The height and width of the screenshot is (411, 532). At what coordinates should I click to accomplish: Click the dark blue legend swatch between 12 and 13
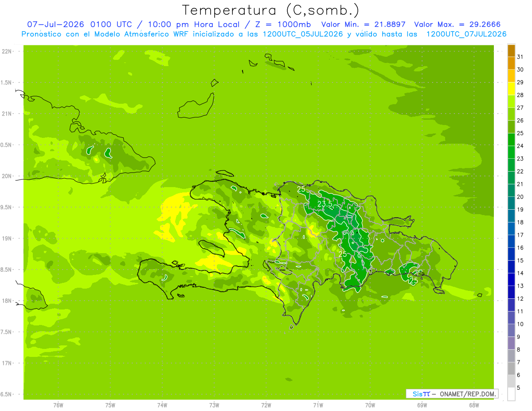coord(511,292)
